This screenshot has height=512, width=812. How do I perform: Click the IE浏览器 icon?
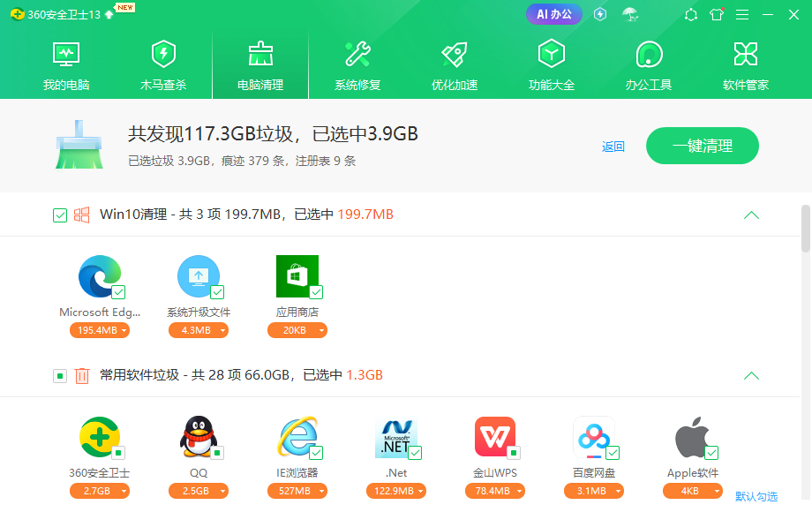(x=297, y=436)
